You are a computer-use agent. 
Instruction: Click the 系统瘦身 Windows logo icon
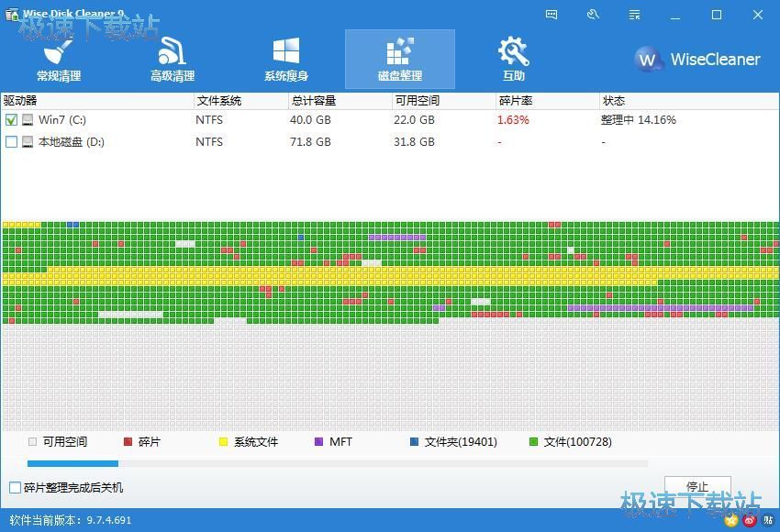click(x=286, y=51)
